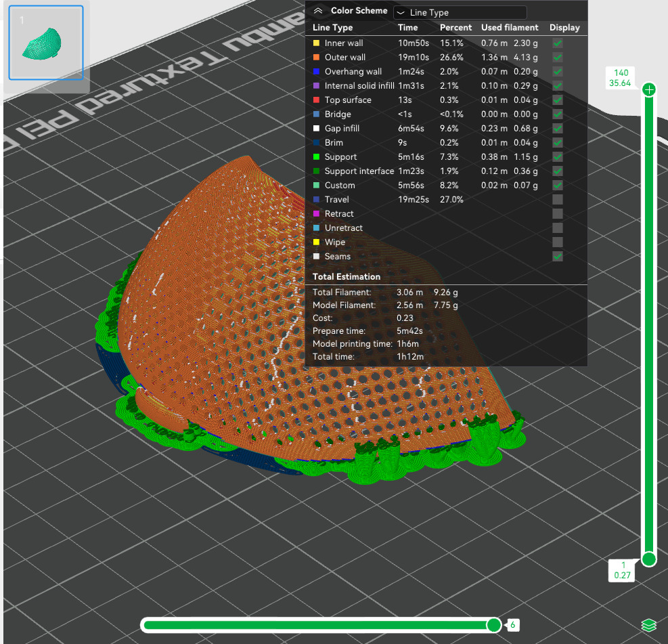Click the Support interface dark green swatch
Viewport: 668px width, 644px height.
316,171
